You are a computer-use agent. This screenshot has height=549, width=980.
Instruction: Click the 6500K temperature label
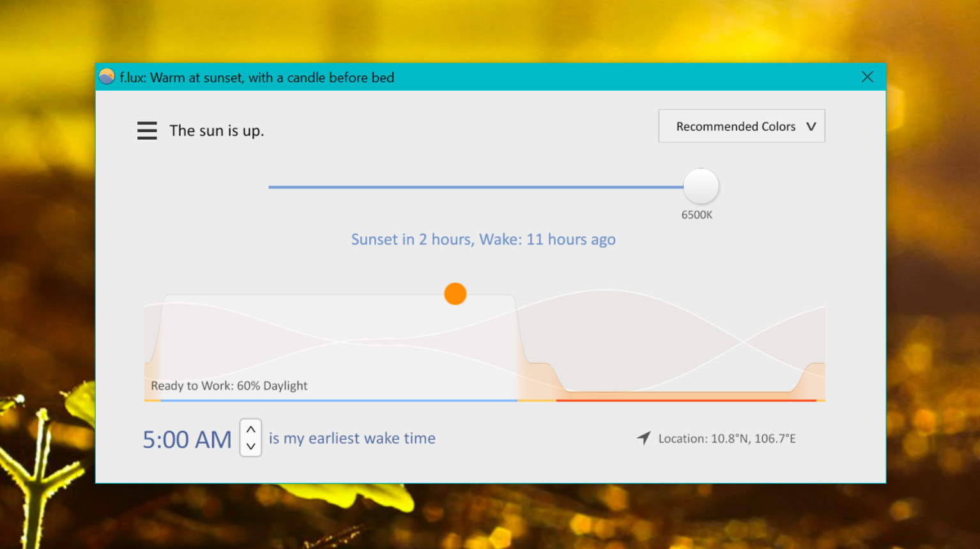click(x=697, y=215)
